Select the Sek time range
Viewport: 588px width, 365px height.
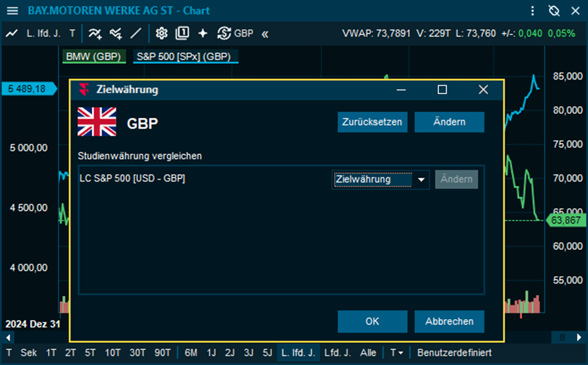pos(28,352)
